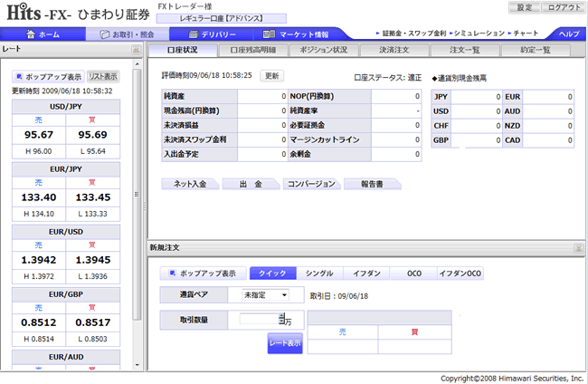Select the イフダン order tab
The width and height of the screenshot is (588, 384).
click(366, 274)
